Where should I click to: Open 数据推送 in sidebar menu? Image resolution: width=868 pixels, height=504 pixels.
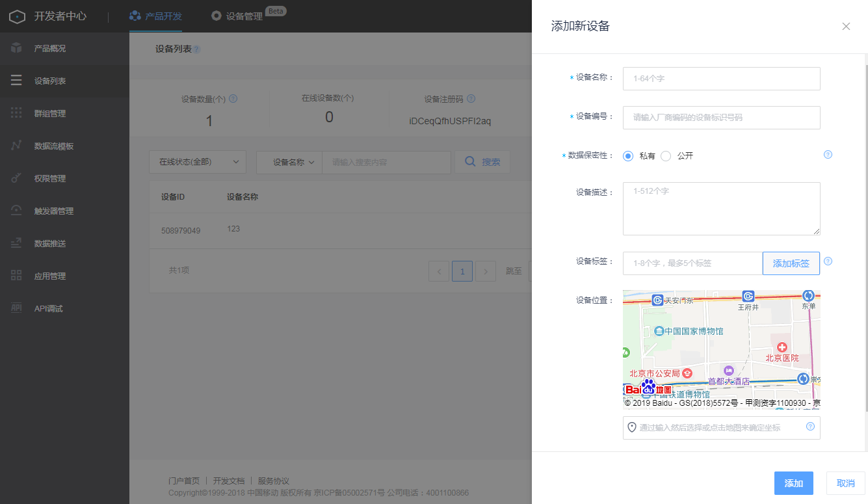[x=64, y=243]
